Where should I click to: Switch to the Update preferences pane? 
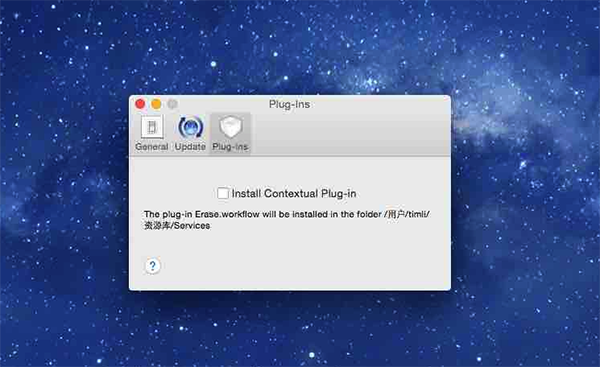(x=190, y=133)
